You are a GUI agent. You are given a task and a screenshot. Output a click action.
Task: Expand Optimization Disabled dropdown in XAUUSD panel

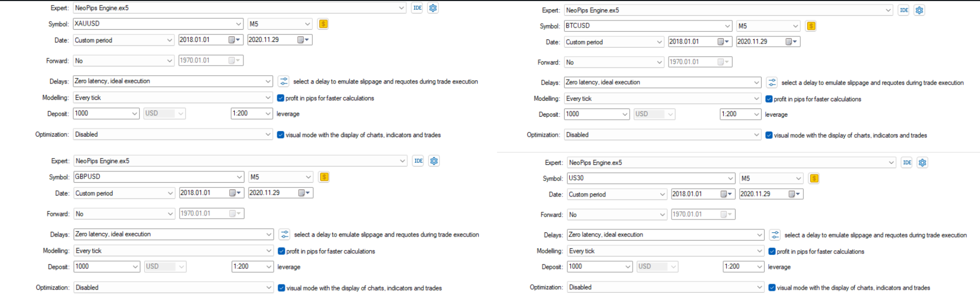tap(268, 135)
